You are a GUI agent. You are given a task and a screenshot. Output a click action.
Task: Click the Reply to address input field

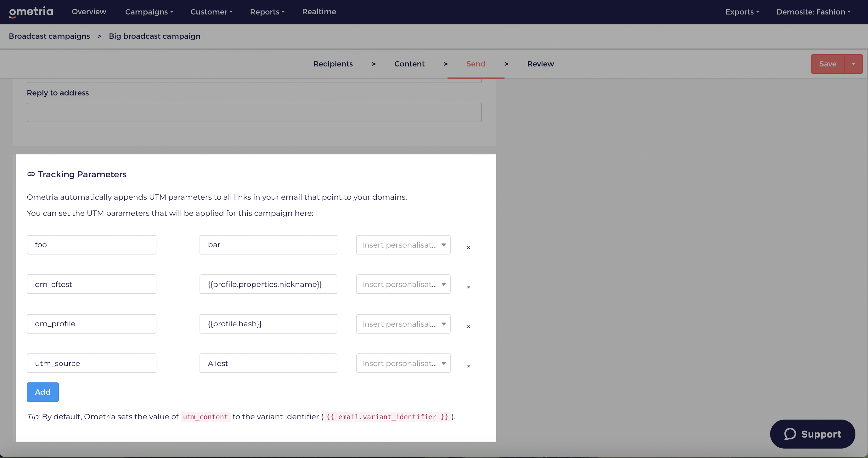click(x=254, y=112)
